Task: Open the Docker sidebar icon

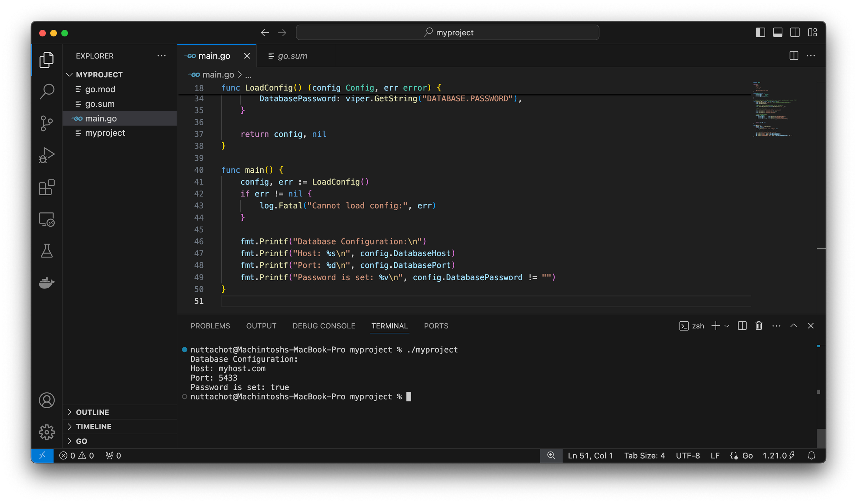Action: click(47, 283)
